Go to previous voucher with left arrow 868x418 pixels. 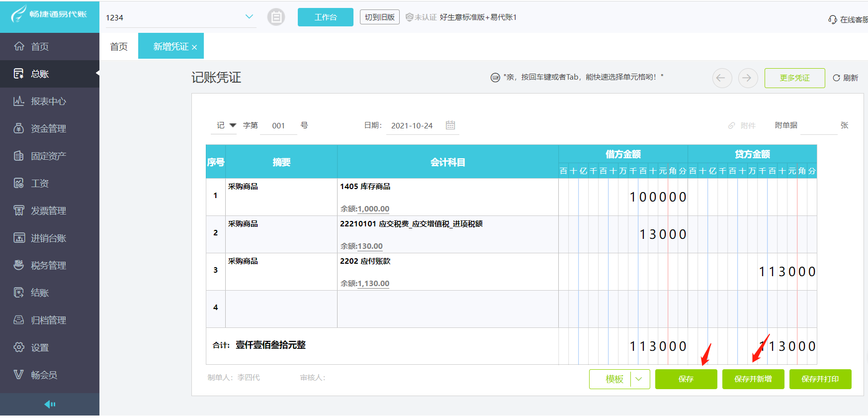[x=721, y=78]
